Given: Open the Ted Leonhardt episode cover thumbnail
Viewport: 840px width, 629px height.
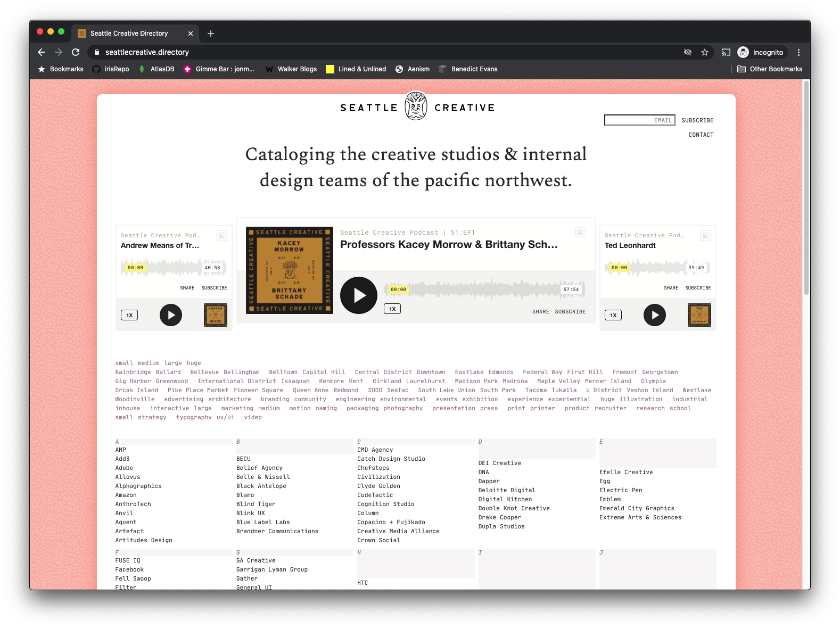Looking at the screenshot, I should [699, 315].
